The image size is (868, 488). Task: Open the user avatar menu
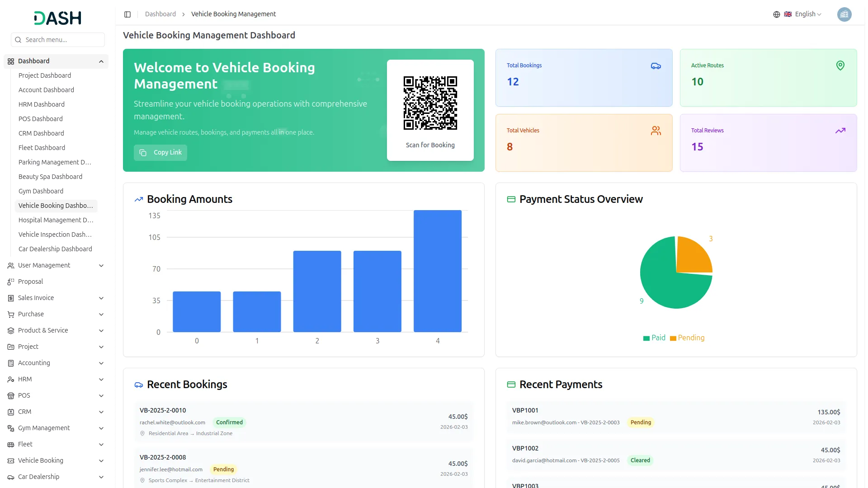click(844, 14)
